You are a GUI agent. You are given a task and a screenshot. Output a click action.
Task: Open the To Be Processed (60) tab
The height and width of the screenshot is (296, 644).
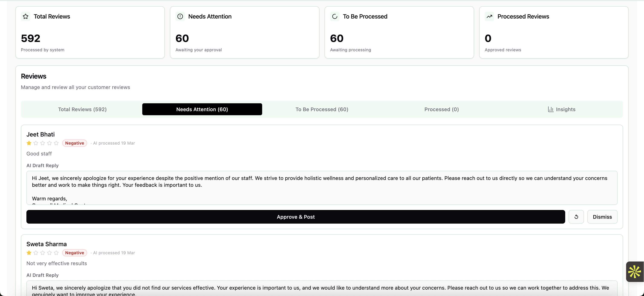[322, 109]
